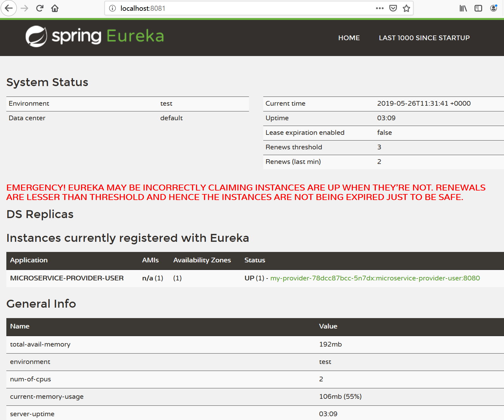
Task: Click the red EMERGENCY warning message
Action: pyautogui.click(x=246, y=192)
